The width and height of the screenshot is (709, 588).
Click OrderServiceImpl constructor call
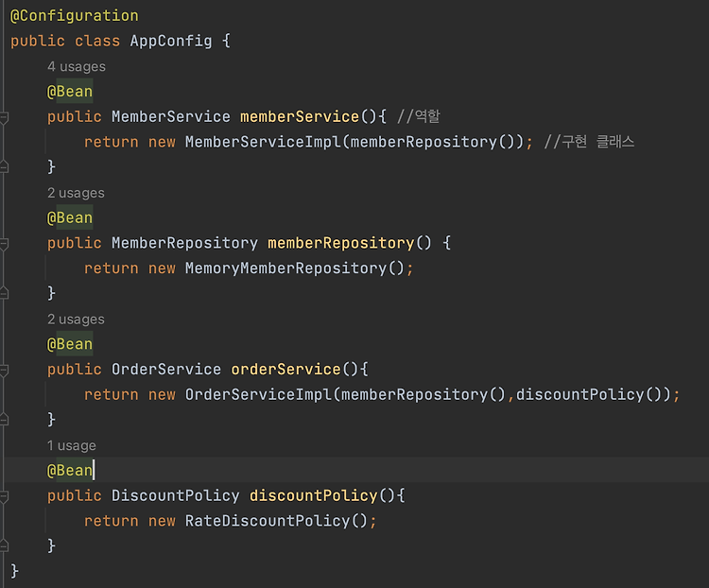pos(258,394)
